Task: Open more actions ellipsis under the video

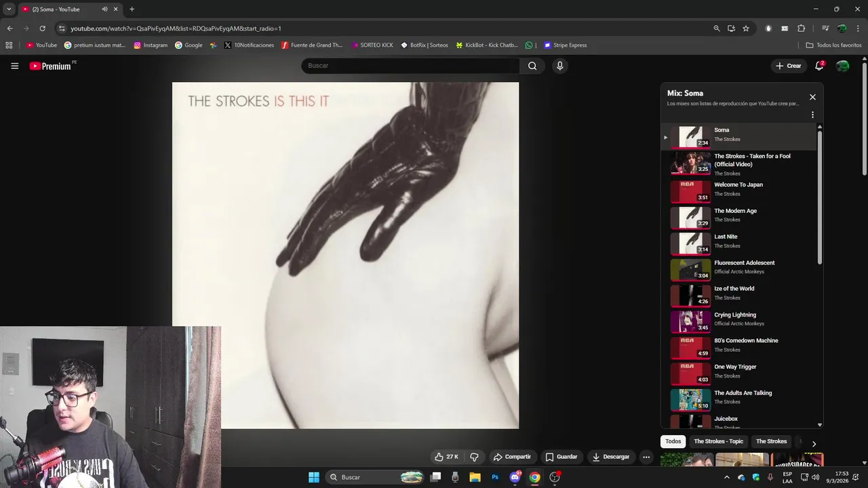Action: 646,457
